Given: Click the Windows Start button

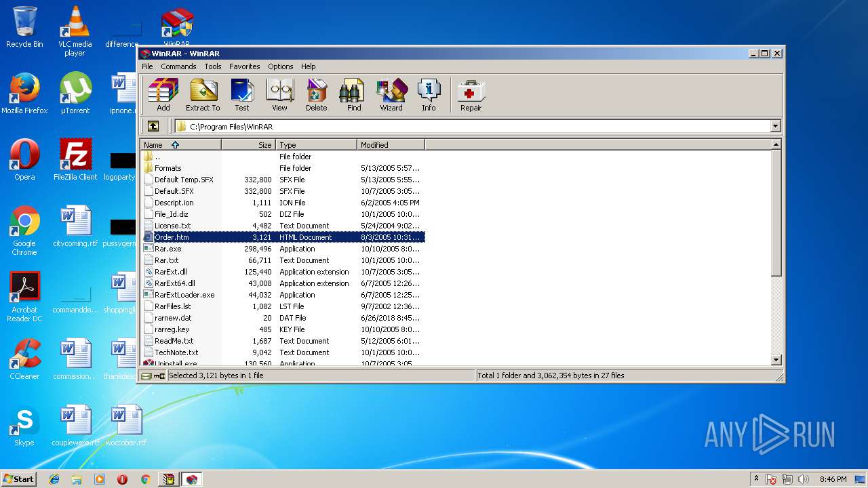Looking at the screenshot, I should (18, 479).
